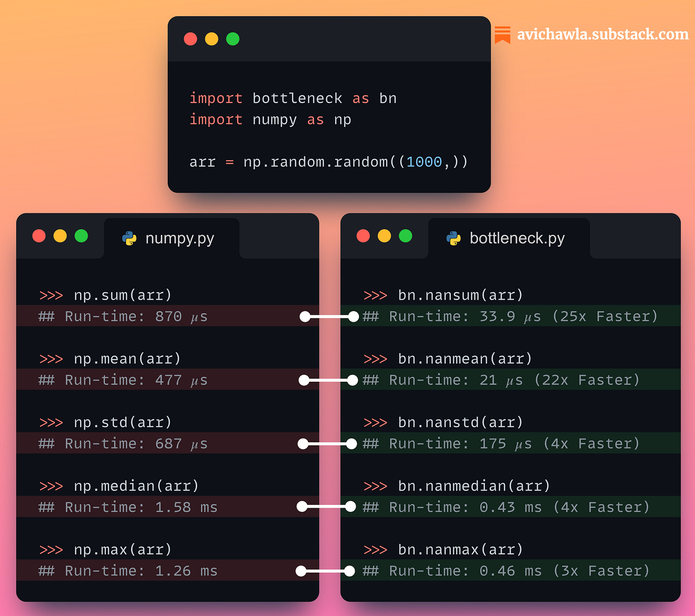Click the red traffic light in top code window
The height and width of the screenshot is (616, 695).
pyautogui.click(x=190, y=39)
